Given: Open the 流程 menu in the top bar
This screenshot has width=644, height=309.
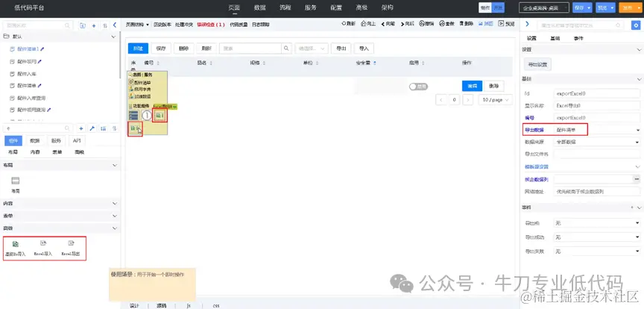Looking at the screenshot, I should [x=285, y=7].
